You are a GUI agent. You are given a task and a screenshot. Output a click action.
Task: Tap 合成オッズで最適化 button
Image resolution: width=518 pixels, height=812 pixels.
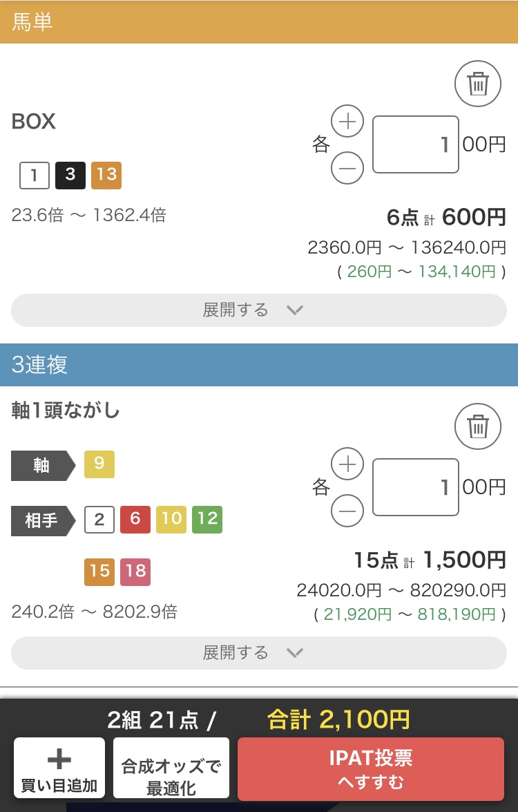[x=171, y=768]
